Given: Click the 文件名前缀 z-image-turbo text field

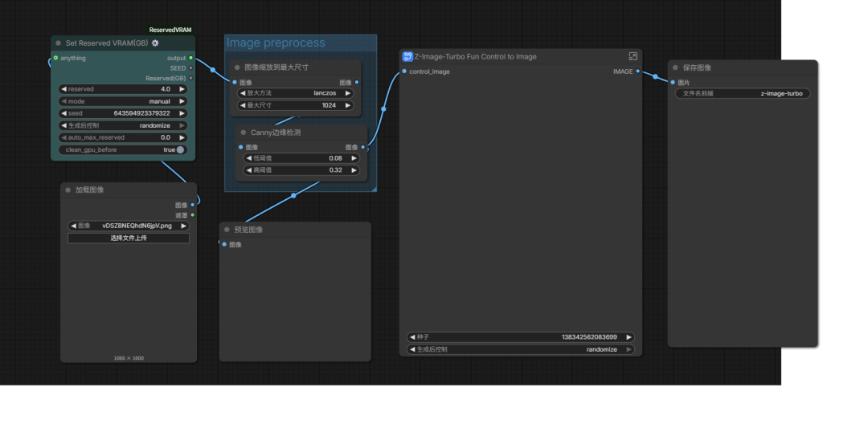Looking at the screenshot, I should pos(743,93).
